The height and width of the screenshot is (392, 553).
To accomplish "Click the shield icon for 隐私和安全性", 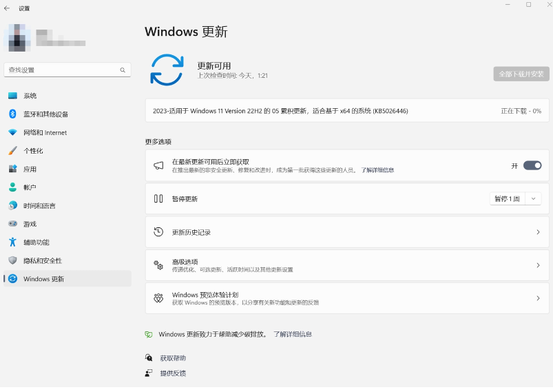I will click(x=12, y=260).
